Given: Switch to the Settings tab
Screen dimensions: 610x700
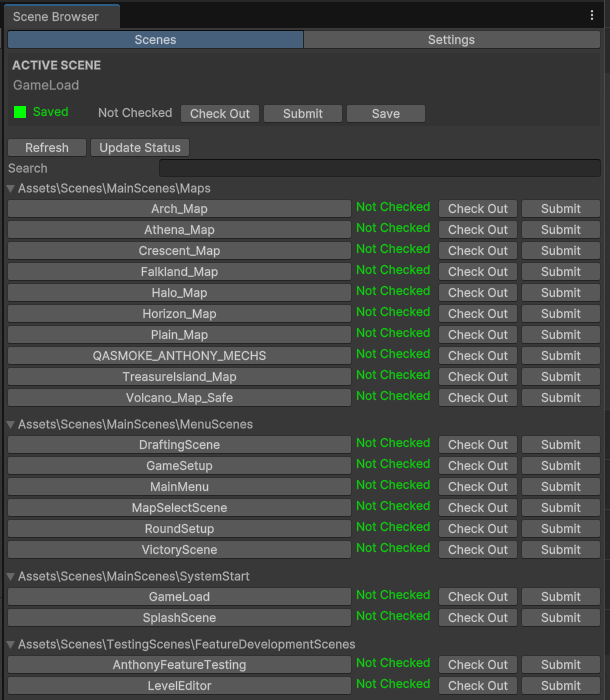Looking at the screenshot, I should pos(451,40).
